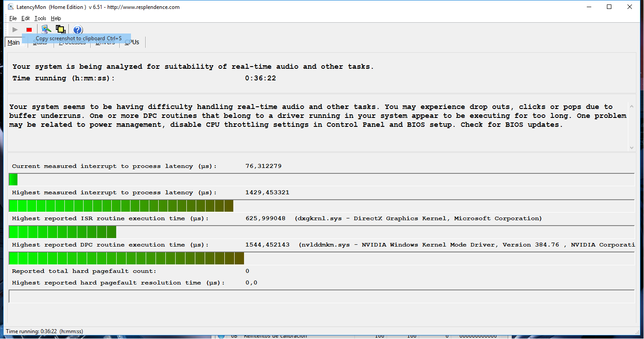The width and height of the screenshot is (644, 339).
Task: Click the LatencyMon window title text
Action: (98, 7)
